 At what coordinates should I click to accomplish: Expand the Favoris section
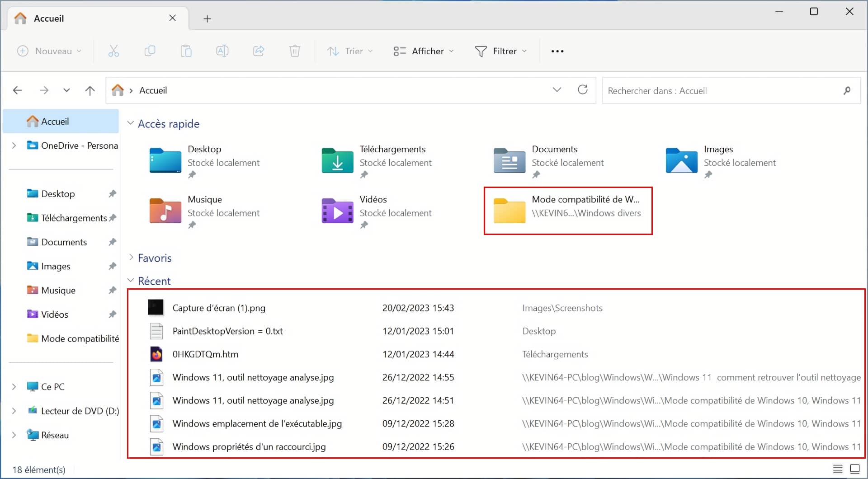[131, 258]
